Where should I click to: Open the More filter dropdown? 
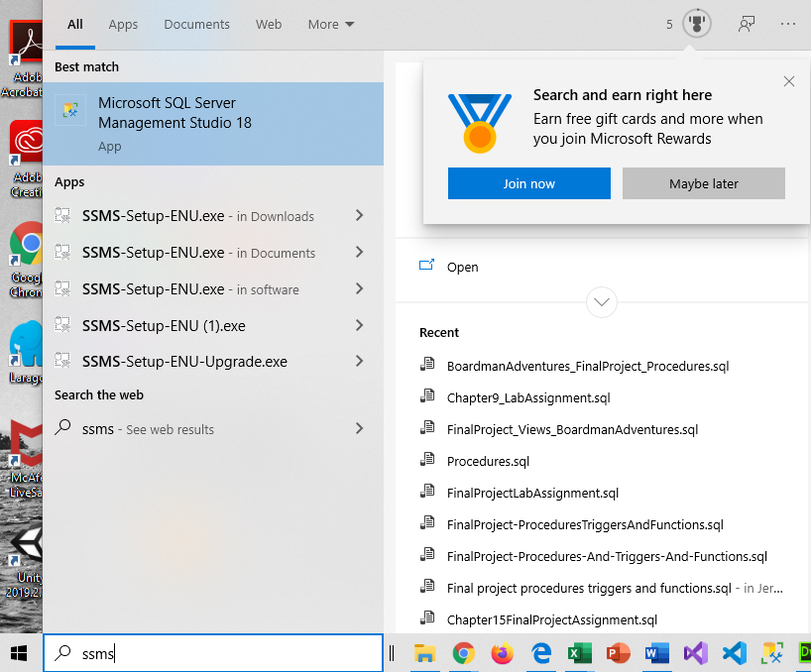pyautogui.click(x=330, y=24)
